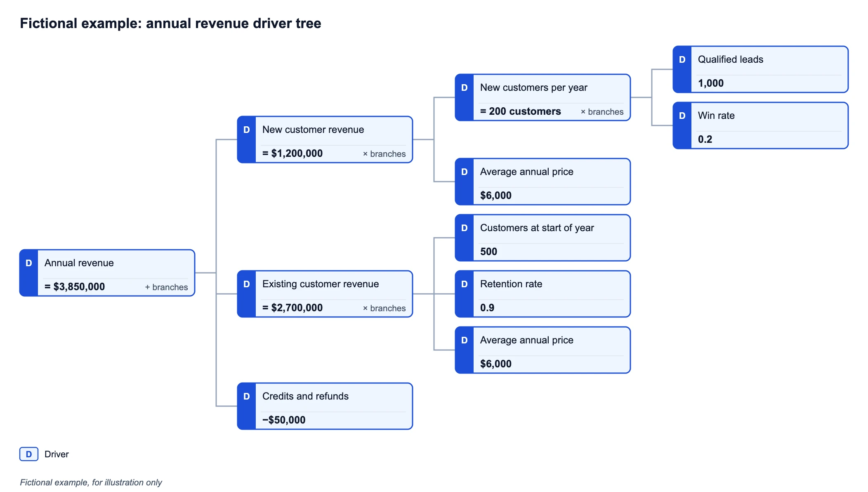Click the Driver legend D icon

pyautogui.click(x=29, y=454)
